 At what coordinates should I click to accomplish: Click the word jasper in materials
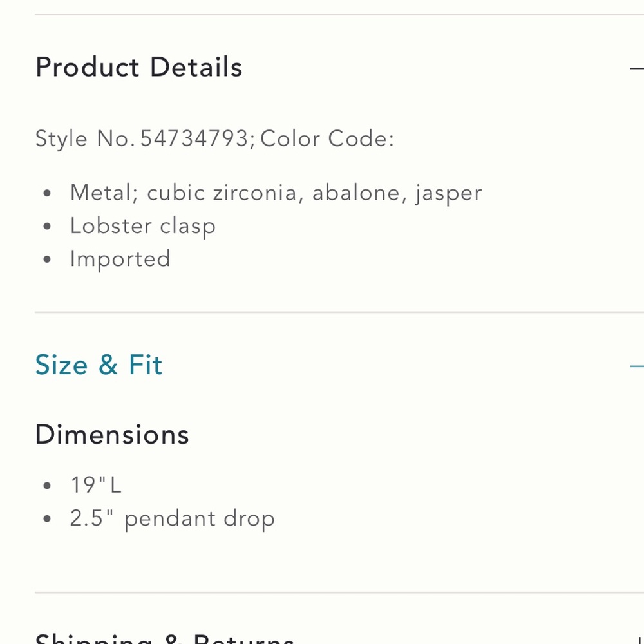tap(448, 193)
